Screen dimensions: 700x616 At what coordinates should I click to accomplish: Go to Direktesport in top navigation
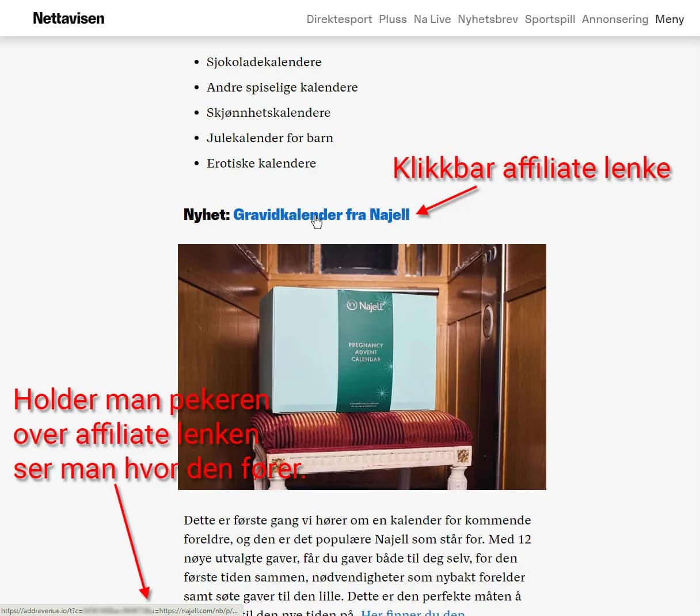(x=339, y=19)
